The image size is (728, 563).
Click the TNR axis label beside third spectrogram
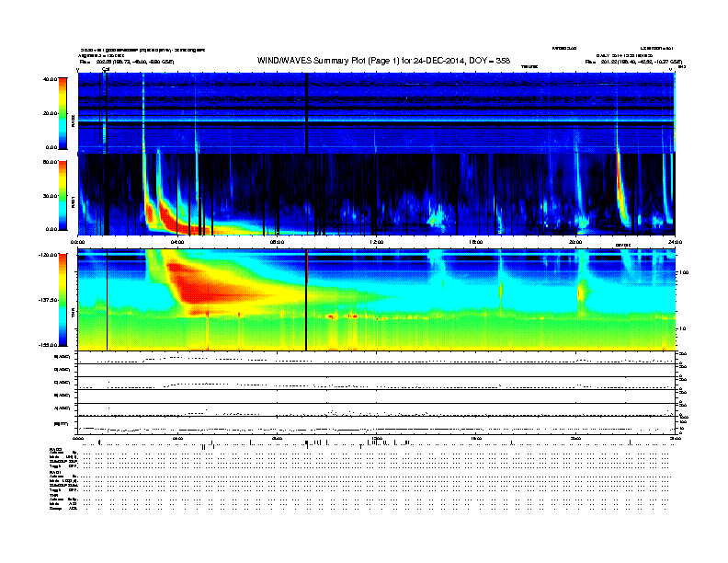tap(74, 312)
